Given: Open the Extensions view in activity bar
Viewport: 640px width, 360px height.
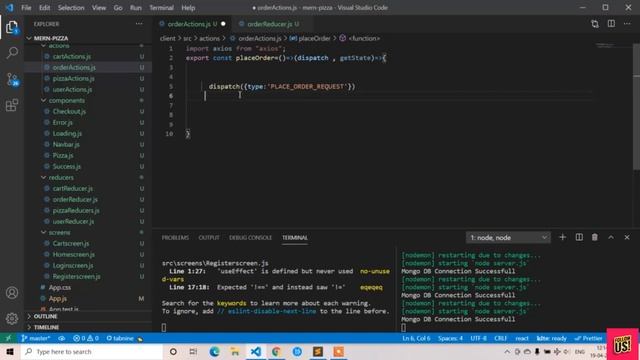Looking at the screenshot, I should click(12, 105).
